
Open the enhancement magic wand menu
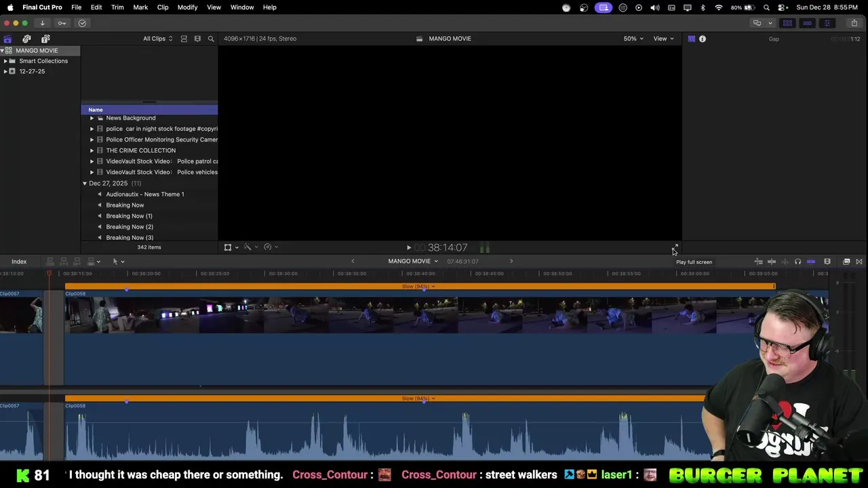pos(250,247)
